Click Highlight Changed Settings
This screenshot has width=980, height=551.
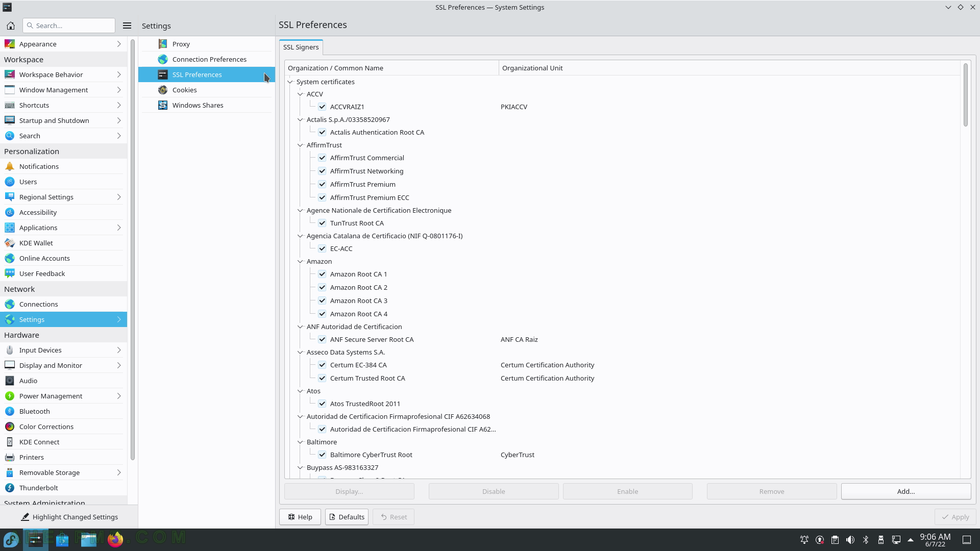[x=69, y=517]
